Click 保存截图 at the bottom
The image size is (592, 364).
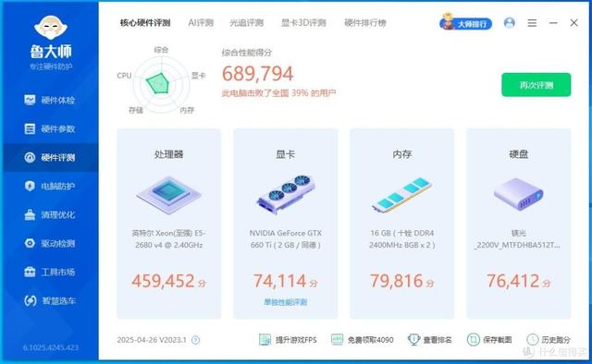(489, 340)
